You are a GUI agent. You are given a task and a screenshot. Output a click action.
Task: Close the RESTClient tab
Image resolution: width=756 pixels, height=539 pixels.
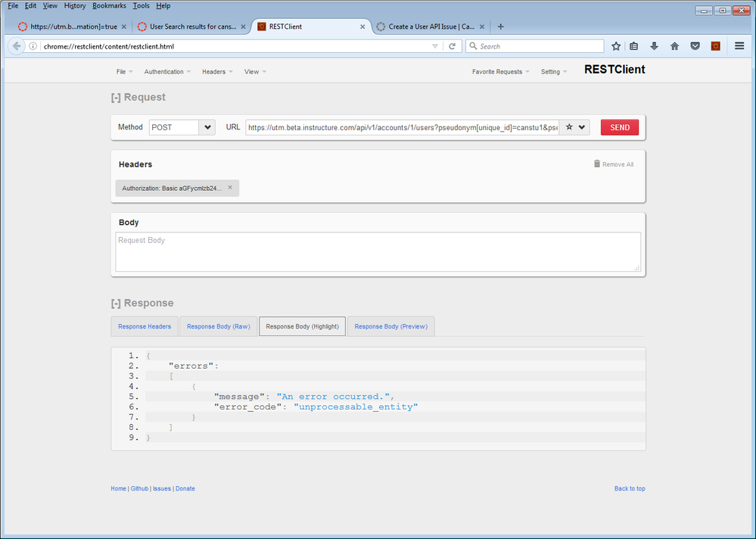click(x=362, y=27)
